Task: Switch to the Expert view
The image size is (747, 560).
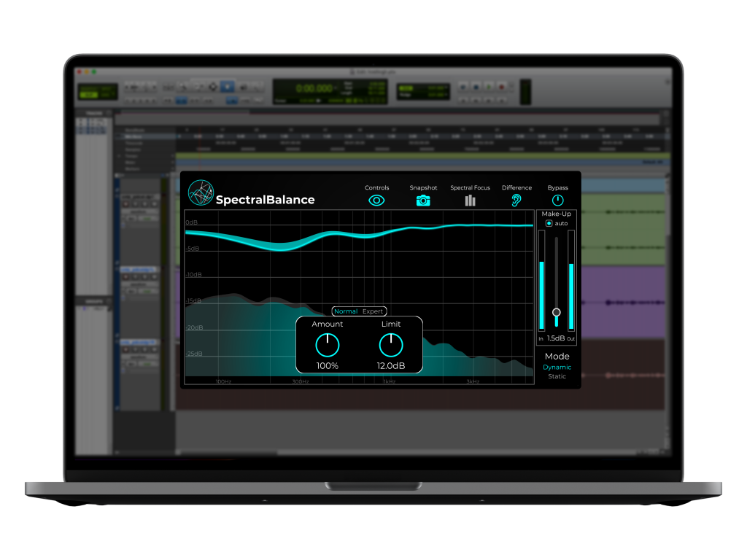Action: (x=372, y=311)
